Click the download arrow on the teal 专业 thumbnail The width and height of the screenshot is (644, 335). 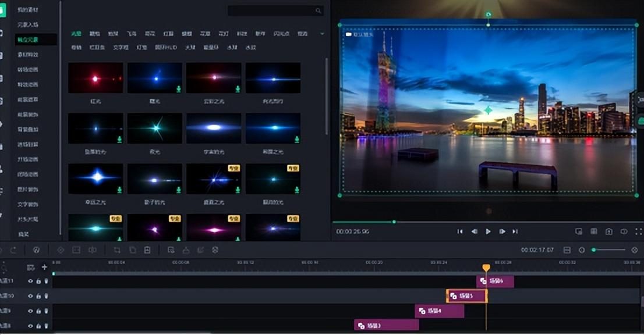click(119, 239)
